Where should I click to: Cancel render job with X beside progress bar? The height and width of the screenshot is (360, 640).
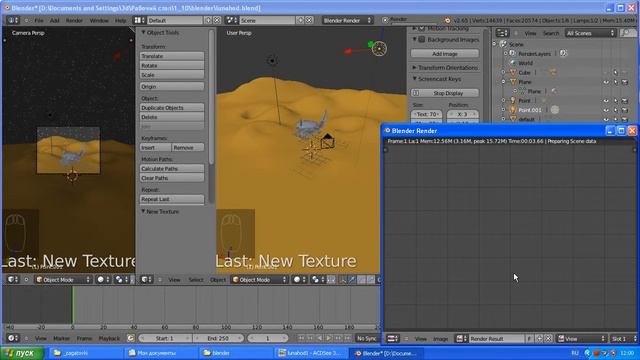(385, 20)
